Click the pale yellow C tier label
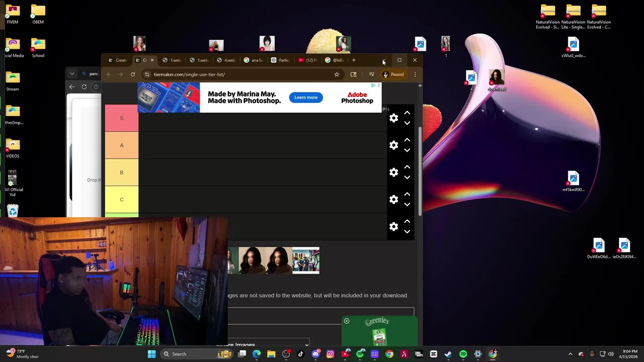Viewport: 644px width, 362px height. click(x=121, y=200)
